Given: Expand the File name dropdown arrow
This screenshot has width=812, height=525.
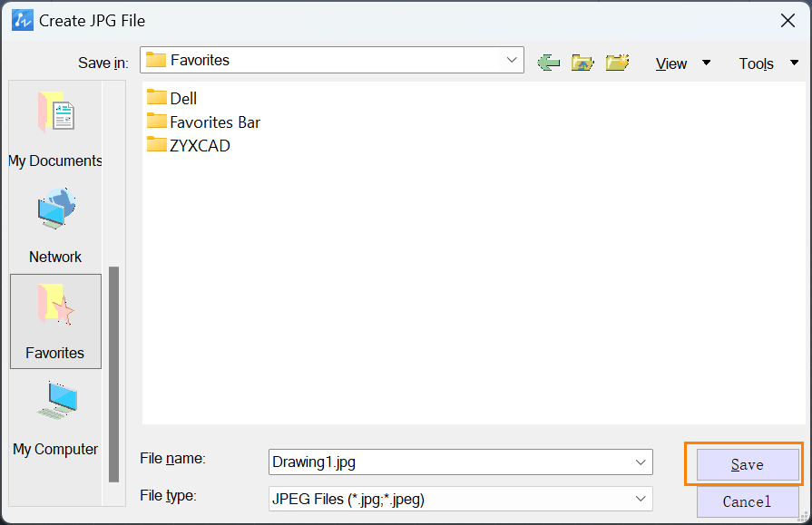Looking at the screenshot, I should 641,462.
